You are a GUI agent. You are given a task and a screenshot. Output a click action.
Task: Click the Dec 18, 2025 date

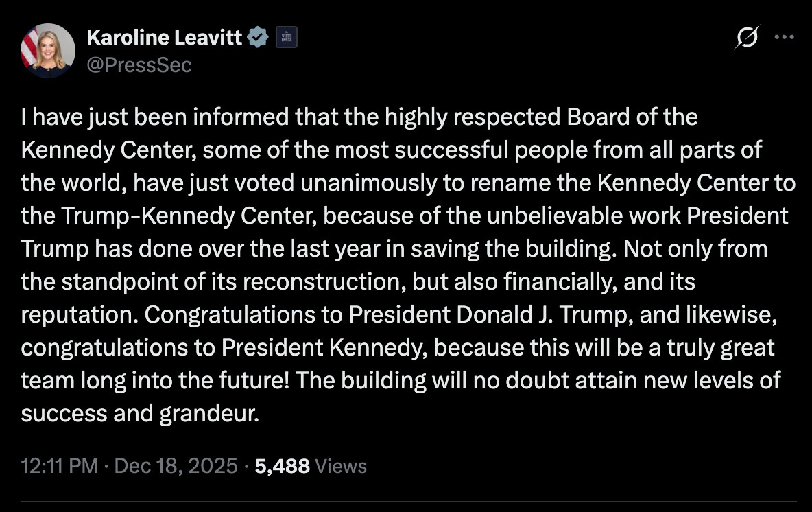point(176,466)
